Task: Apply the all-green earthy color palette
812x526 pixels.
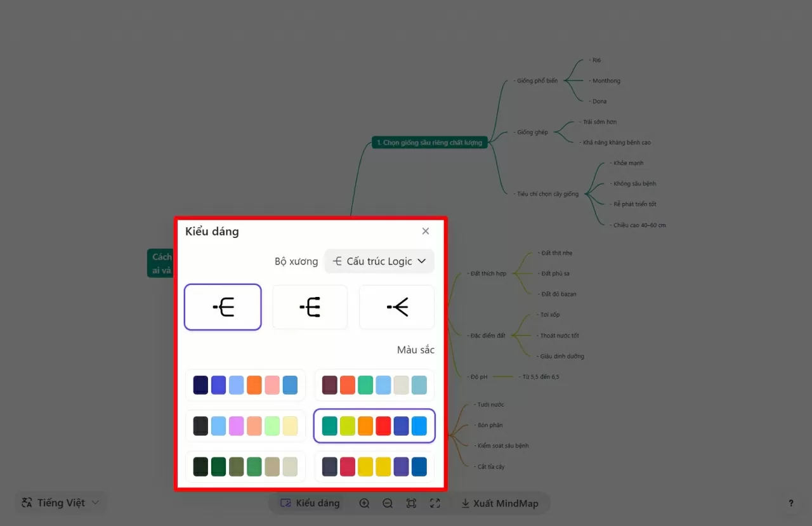Action: coord(246,466)
